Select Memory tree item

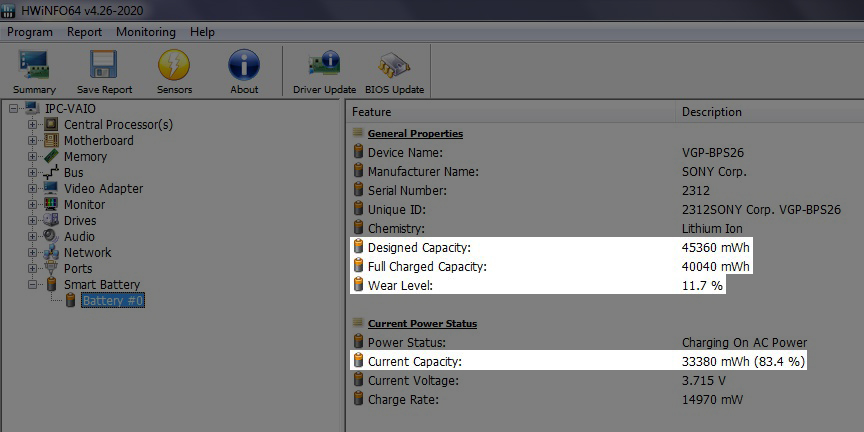pyautogui.click(x=85, y=156)
